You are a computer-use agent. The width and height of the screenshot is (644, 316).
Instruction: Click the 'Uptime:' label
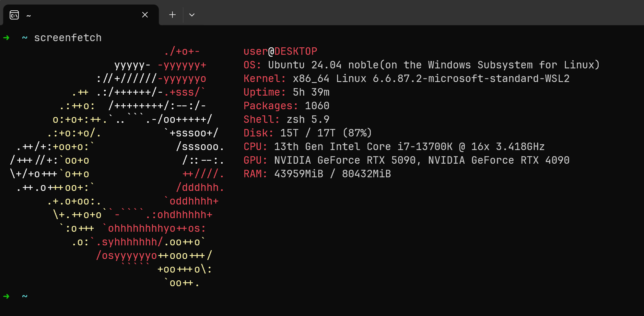(x=264, y=92)
